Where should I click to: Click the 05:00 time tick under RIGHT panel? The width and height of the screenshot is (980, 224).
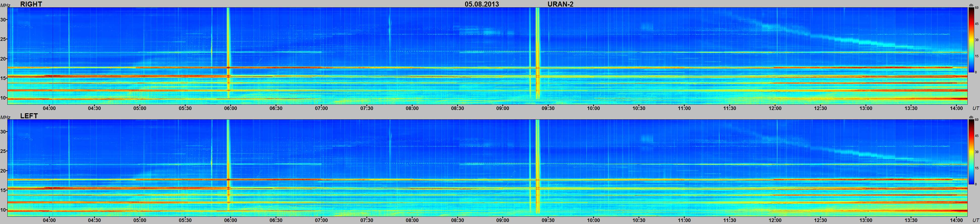coord(140,108)
